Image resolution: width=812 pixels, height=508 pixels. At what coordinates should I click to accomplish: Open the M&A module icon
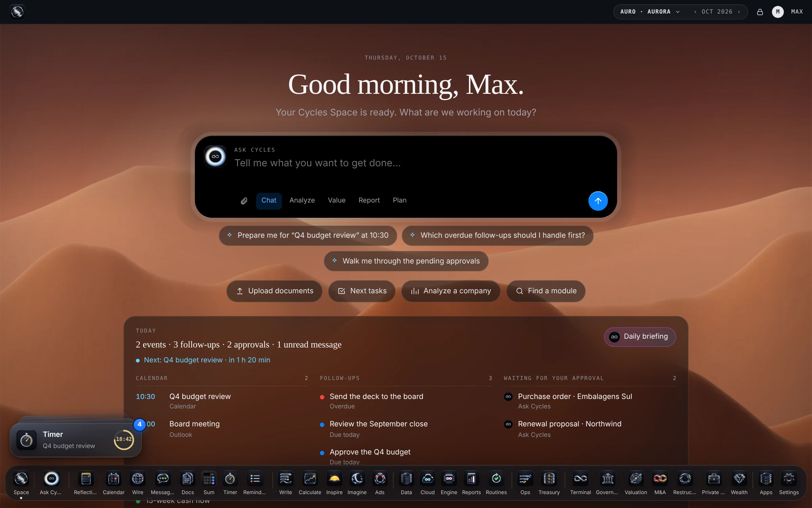tap(660, 483)
